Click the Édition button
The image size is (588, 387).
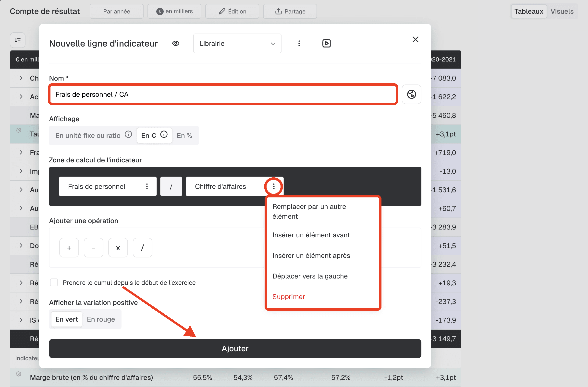[232, 11]
